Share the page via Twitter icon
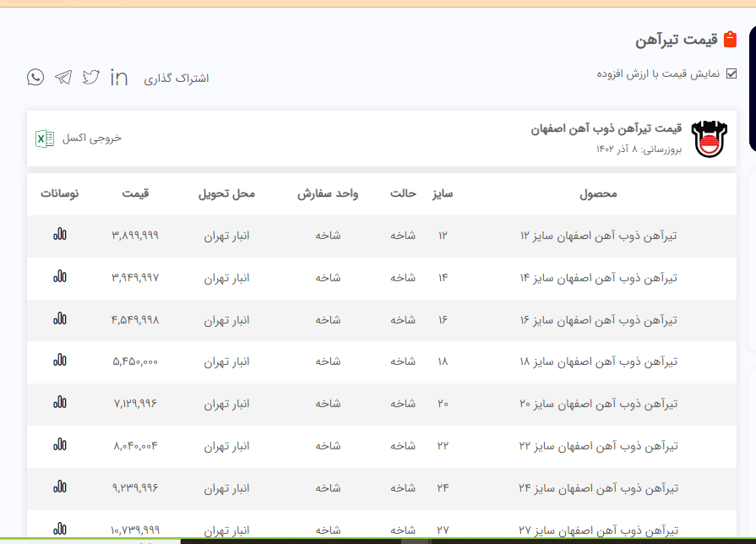The height and width of the screenshot is (544, 756). (90, 78)
